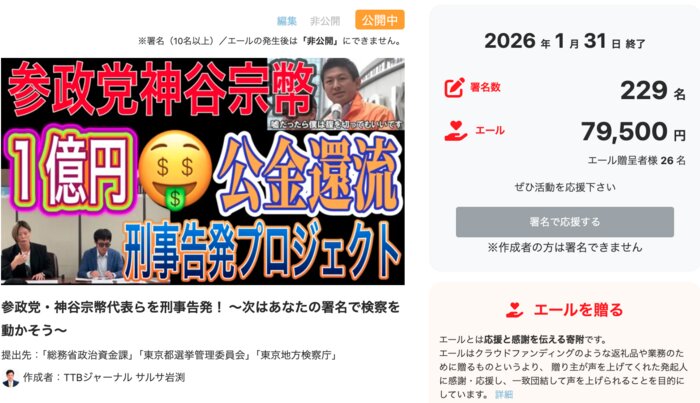The image size is (700, 403).
Task: Click the signature pencil icon by 署名数
Action: [x=454, y=87]
